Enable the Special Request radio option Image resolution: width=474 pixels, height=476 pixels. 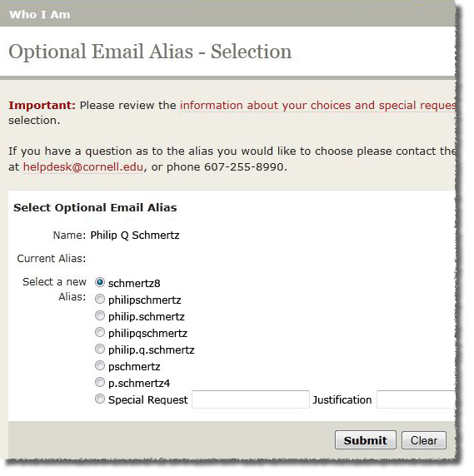coord(100,399)
